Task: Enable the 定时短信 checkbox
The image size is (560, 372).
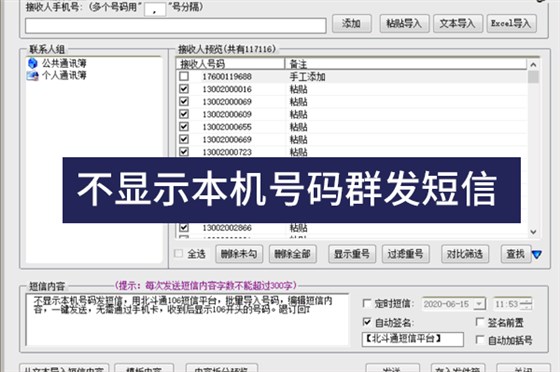Action: coord(367,303)
